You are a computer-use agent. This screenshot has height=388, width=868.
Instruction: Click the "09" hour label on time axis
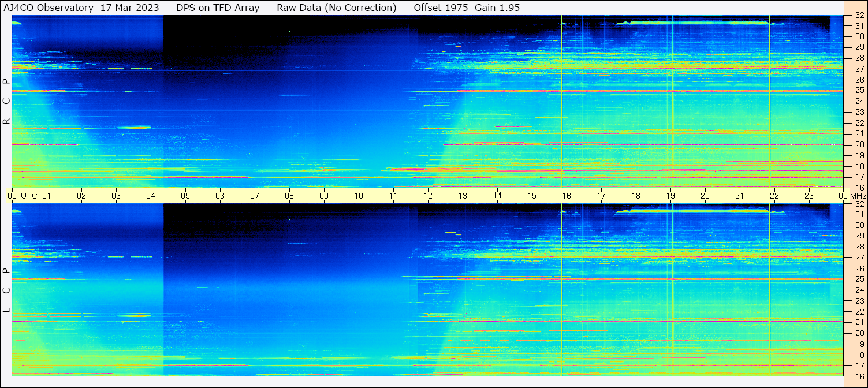tap(324, 196)
